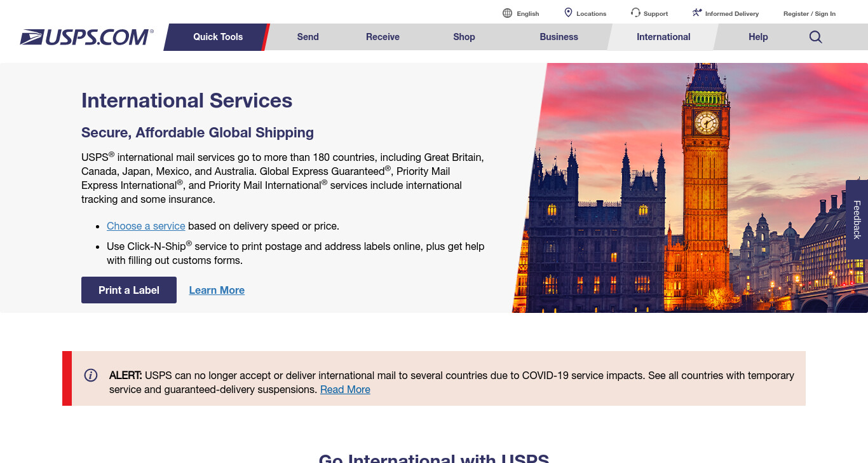Image resolution: width=868 pixels, height=463 pixels.
Task: Open the Support link
Action: point(656,13)
